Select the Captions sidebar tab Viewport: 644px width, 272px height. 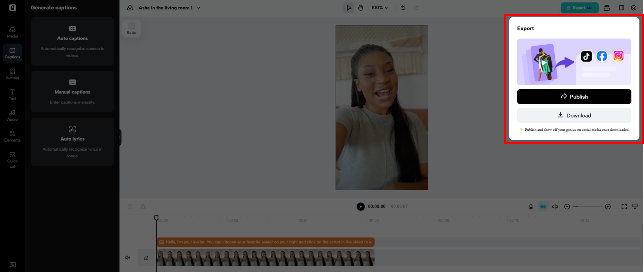[x=12, y=53]
